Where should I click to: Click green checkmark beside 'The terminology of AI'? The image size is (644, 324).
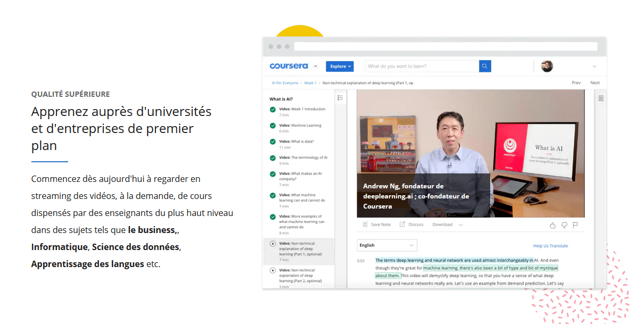(x=273, y=158)
